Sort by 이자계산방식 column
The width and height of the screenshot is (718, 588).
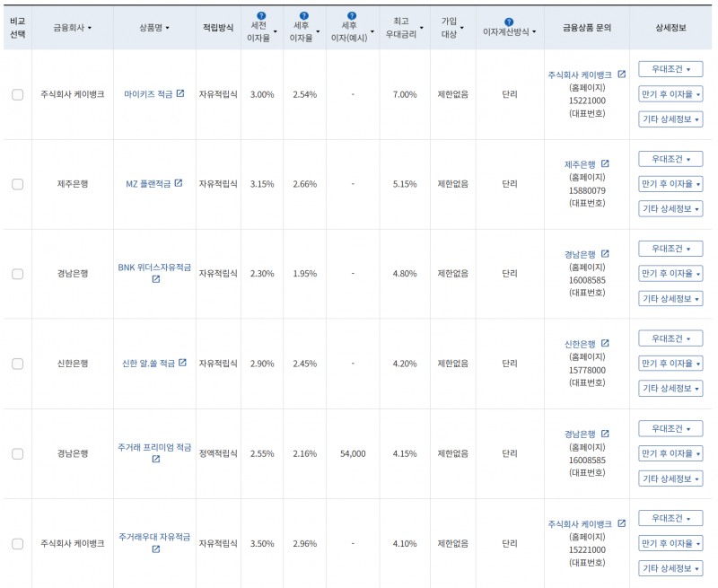point(509,31)
